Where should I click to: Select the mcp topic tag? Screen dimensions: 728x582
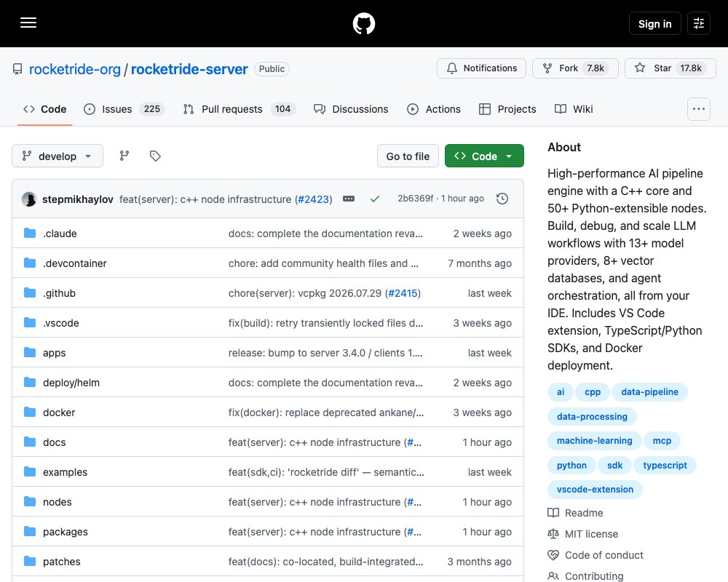pos(662,440)
